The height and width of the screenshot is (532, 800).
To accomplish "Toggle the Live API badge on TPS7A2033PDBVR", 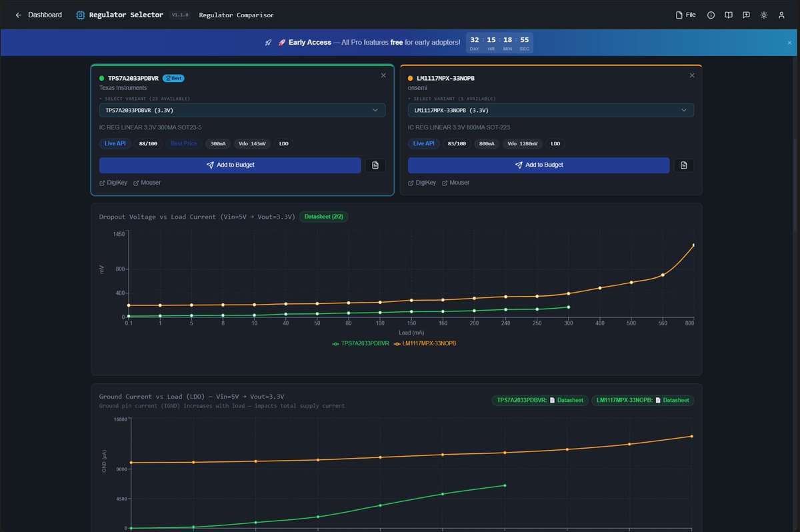I will pyautogui.click(x=114, y=143).
